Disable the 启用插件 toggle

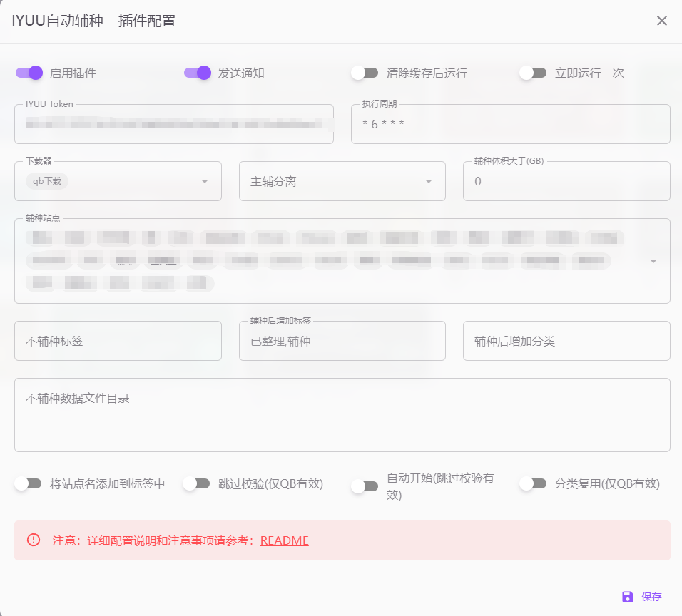pos(29,73)
